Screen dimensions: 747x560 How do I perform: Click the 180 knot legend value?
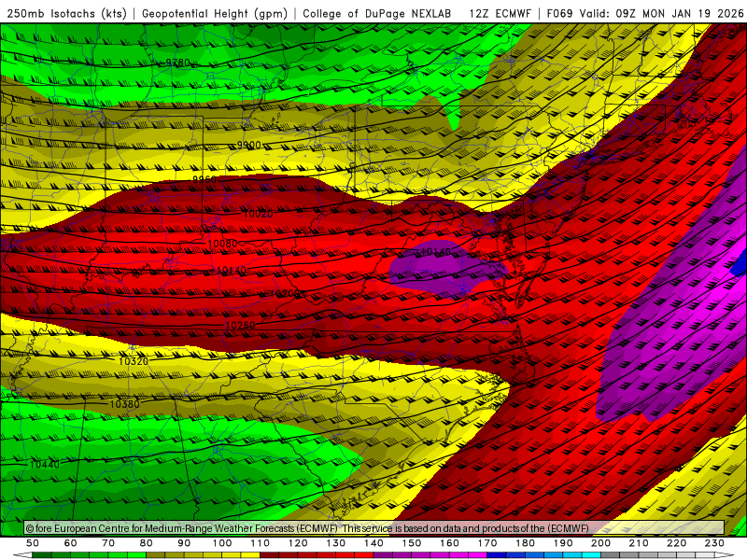525,543
